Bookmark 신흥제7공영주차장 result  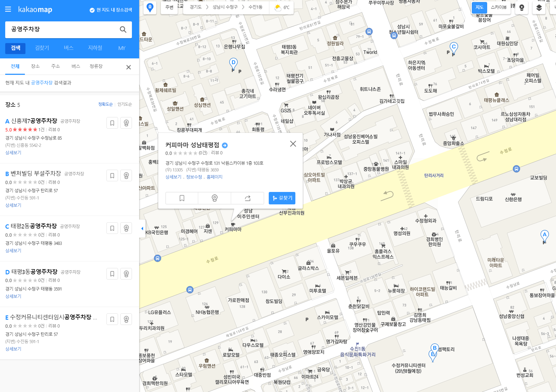coord(112,123)
